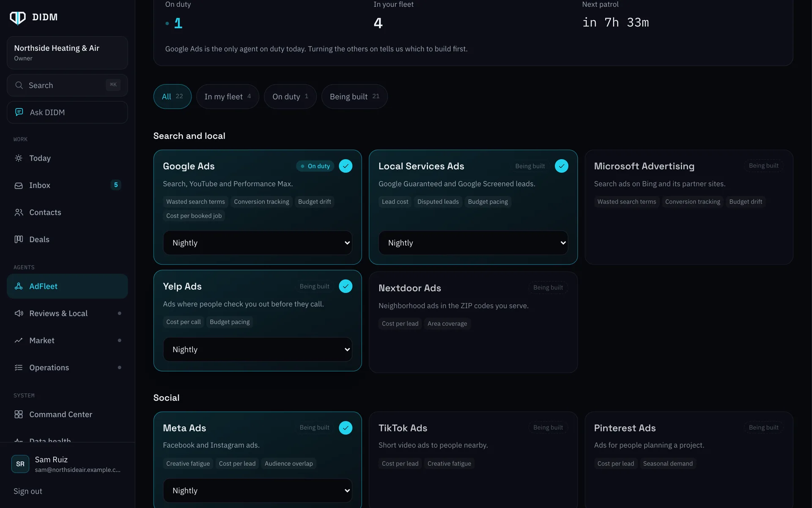The height and width of the screenshot is (508, 812).
Task: Open Deals from the sidebar
Action: click(67, 240)
